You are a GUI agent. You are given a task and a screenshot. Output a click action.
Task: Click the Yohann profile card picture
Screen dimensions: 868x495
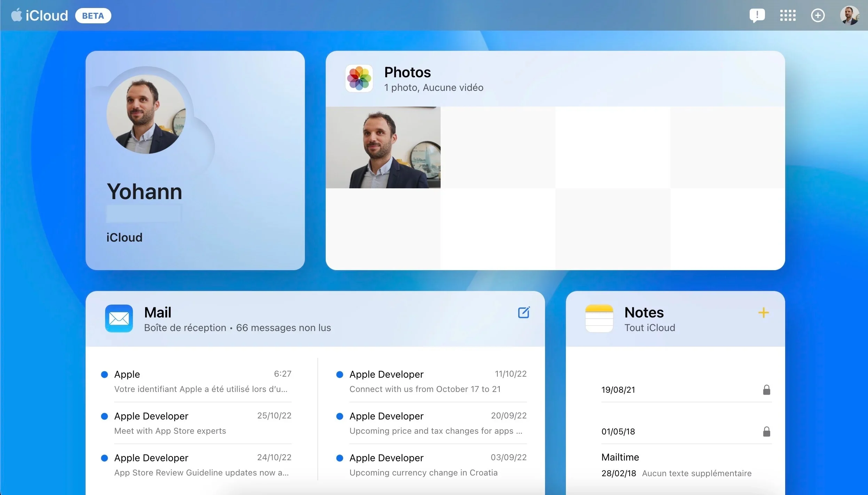[146, 114]
